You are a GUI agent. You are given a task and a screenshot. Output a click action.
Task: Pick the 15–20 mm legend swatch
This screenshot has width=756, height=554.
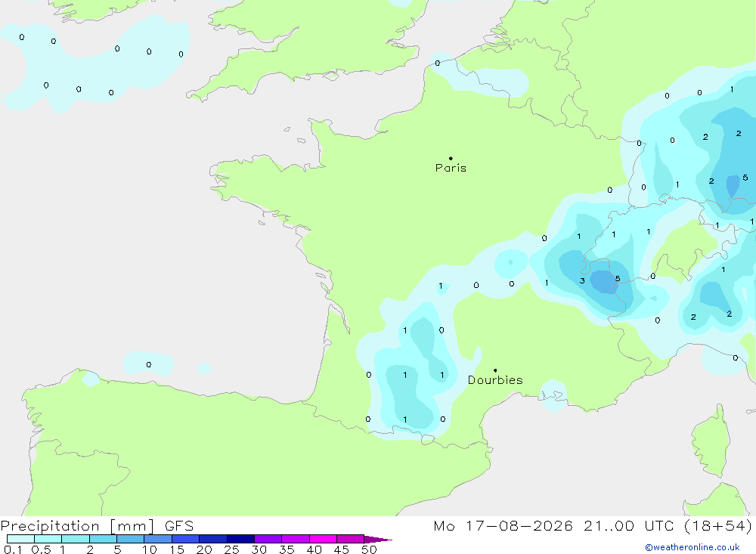point(185,539)
